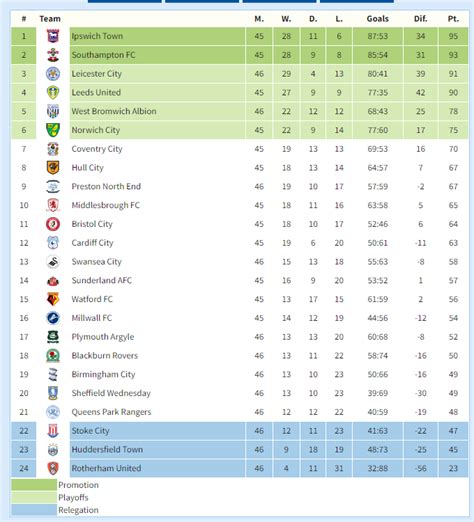Click the Watford FC crest icon
The image size is (474, 522).
click(x=53, y=299)
